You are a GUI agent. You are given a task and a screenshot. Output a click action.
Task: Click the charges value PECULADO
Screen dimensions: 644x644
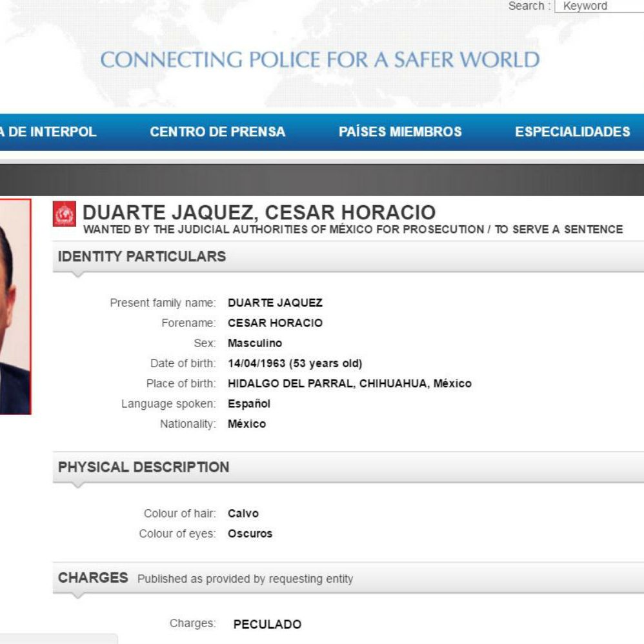[x=267, y=624]
